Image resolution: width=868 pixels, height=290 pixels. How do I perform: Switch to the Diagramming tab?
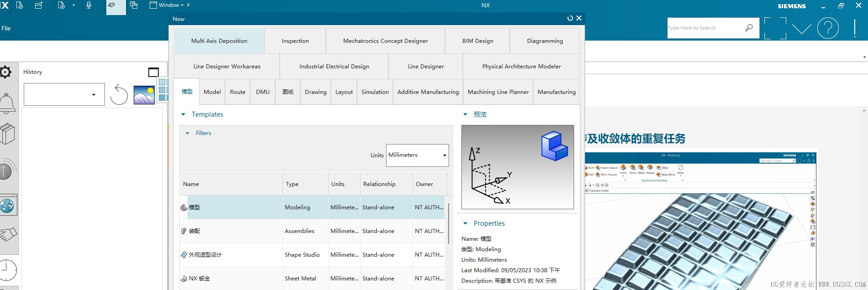(x=545, y=41)
